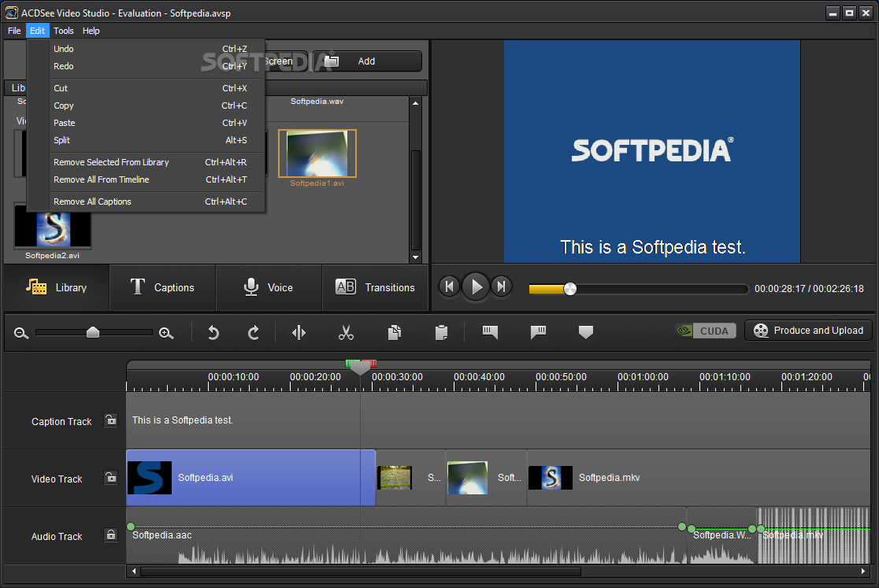Click the scissors cut toolbar icon
The height and width of the screenshot is (588, 879).
pyautogui.click(x=346, y=333)
